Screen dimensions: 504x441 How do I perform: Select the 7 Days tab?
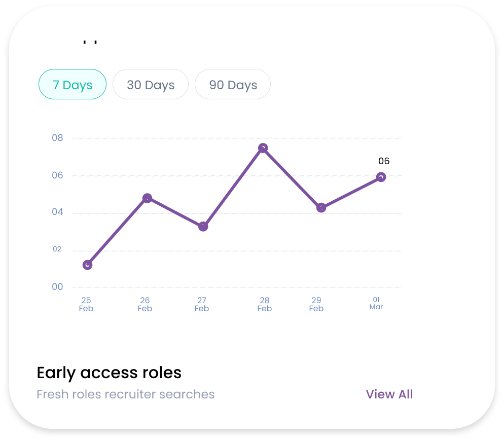tap(73, 85)
